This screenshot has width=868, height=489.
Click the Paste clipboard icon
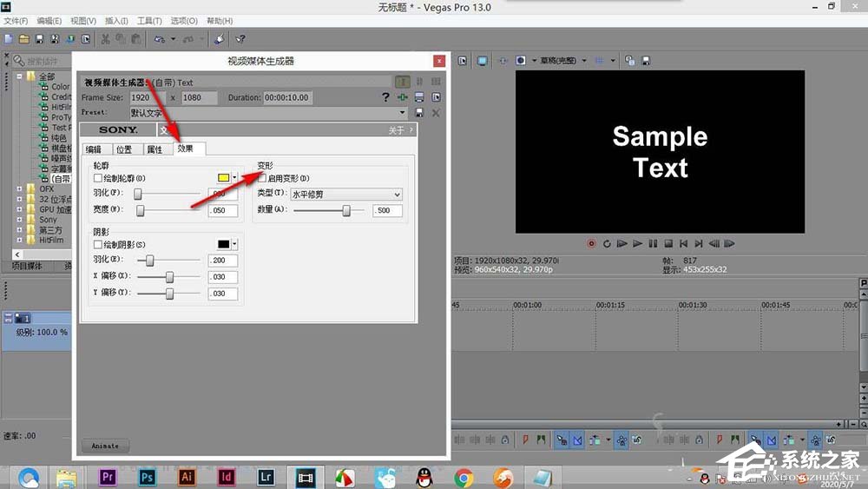click(136, 39)
